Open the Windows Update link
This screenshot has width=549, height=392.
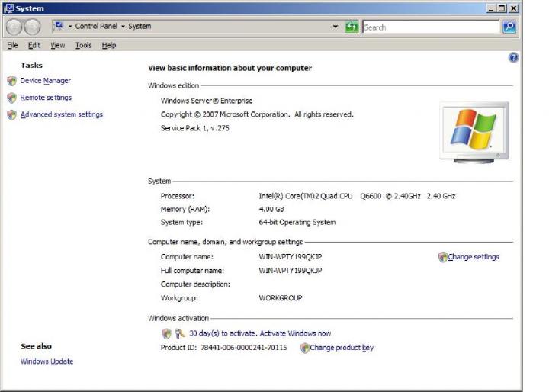47,361
